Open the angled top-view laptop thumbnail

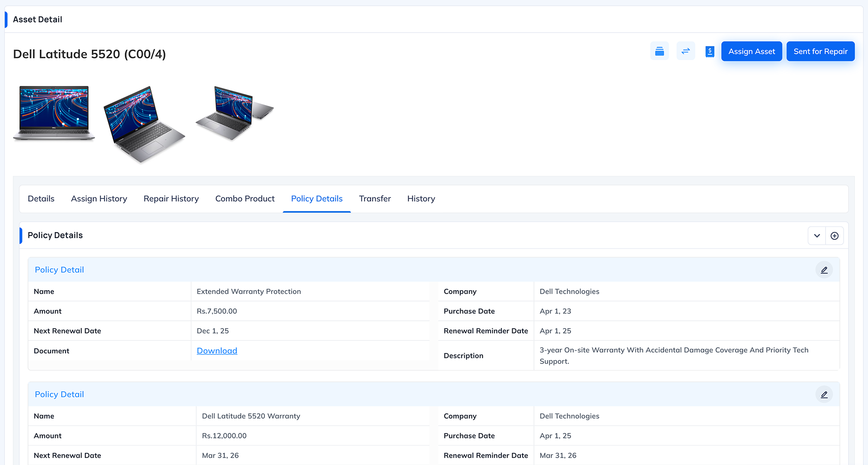tap(144, 124)
